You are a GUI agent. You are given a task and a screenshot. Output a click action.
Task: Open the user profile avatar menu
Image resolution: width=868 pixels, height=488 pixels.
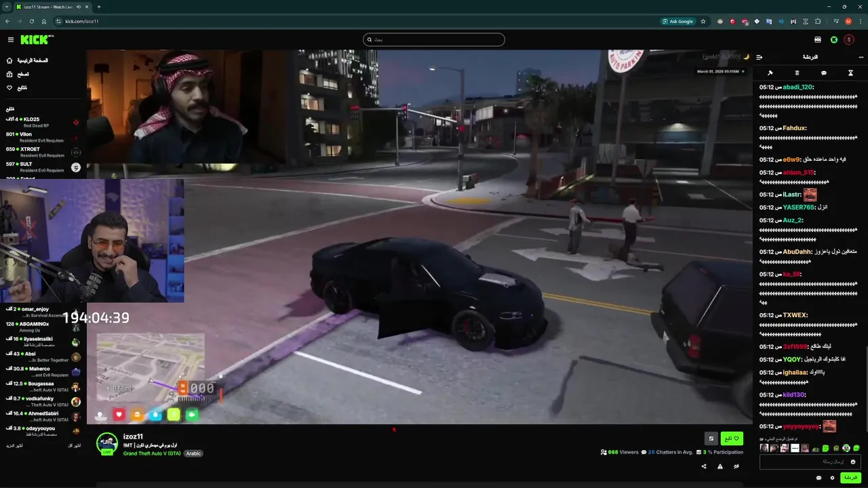[849, 40]
